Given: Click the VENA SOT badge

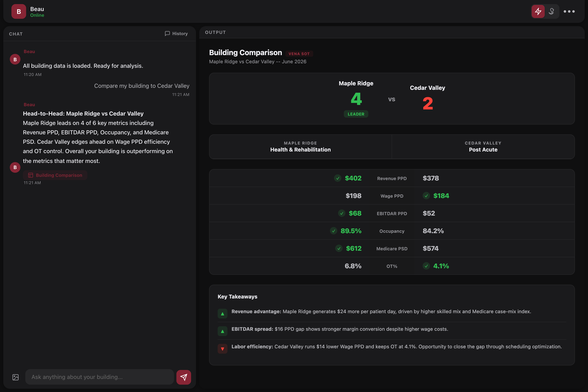Looking at the screenshot, I should tap(299, 54).
